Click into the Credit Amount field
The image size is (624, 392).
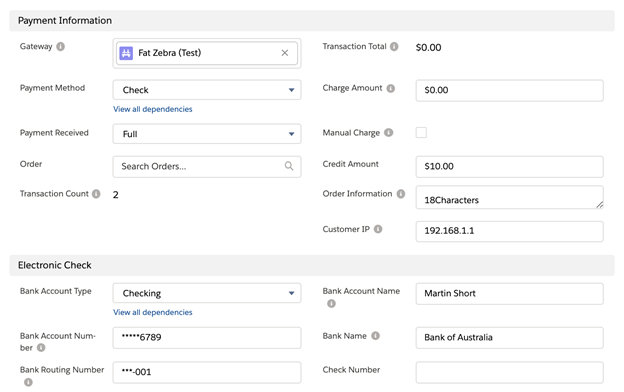[x=509, y=166]
